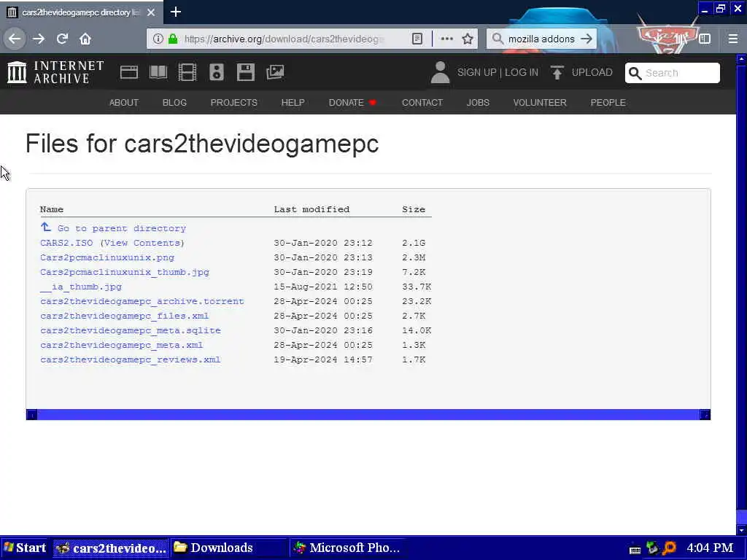This screenshot has width=747, height=560.
Task: Open the CONTACT menu item
Action: [x=422, y=102]
